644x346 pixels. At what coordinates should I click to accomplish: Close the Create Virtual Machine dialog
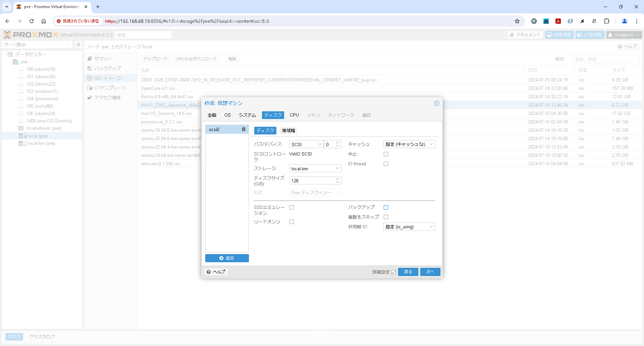click(x=436, y=103)
